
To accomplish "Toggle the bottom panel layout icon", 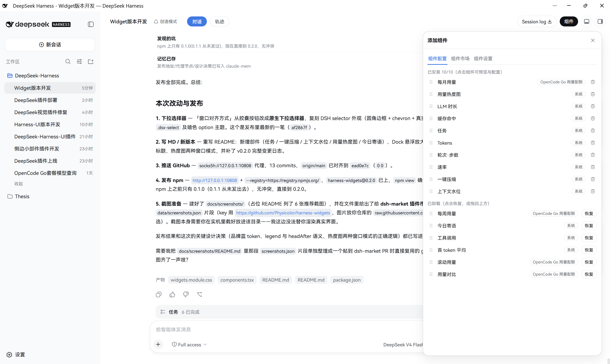I will tap(587, 22).
